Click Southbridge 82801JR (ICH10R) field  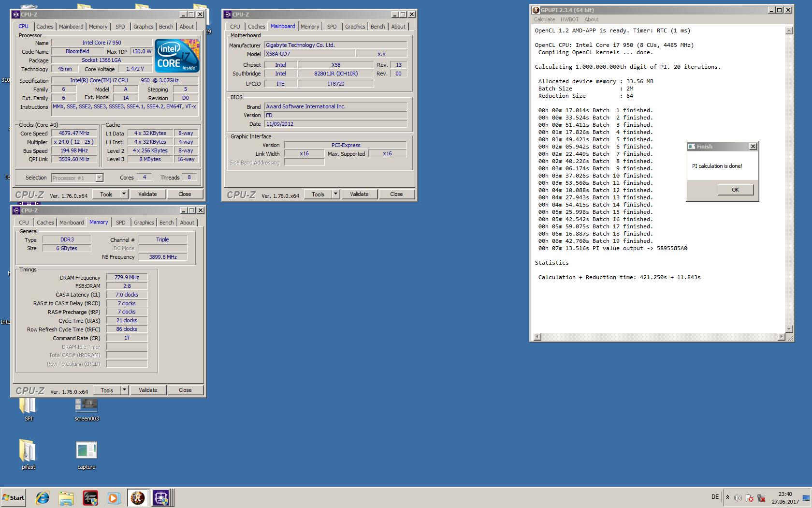coord(336,74)
